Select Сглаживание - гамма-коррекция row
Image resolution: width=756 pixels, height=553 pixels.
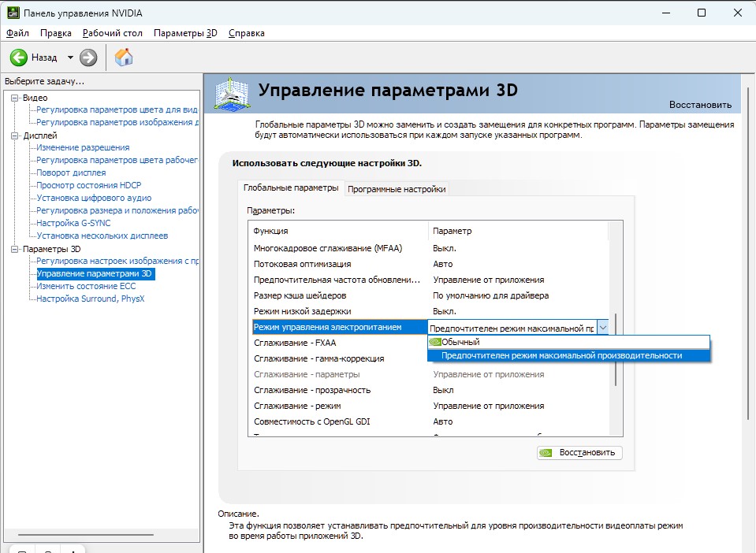pyautogui.click(x=338, y=358)
